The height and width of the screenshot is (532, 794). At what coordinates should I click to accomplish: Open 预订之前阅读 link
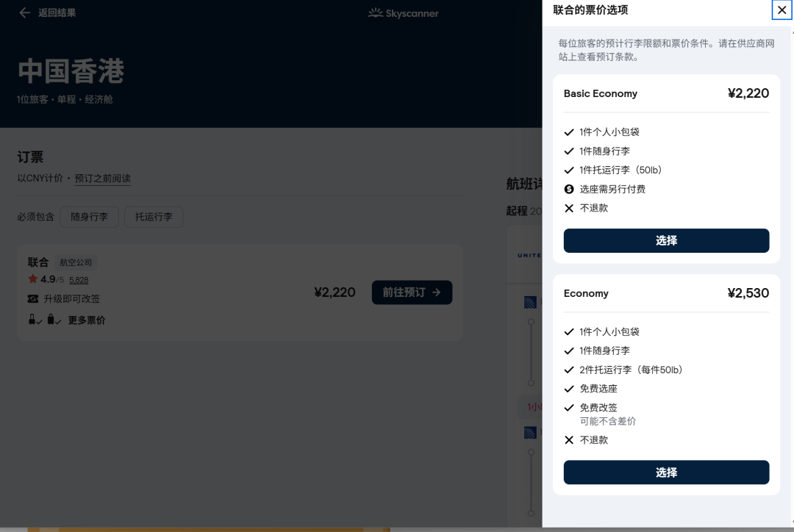pos(102,178)
